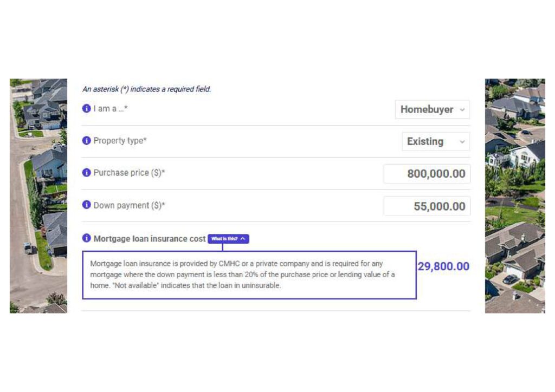The image size is (555, 392).
Task: Click the Homebuyer dropdown arrow
Action: [463, 109]
